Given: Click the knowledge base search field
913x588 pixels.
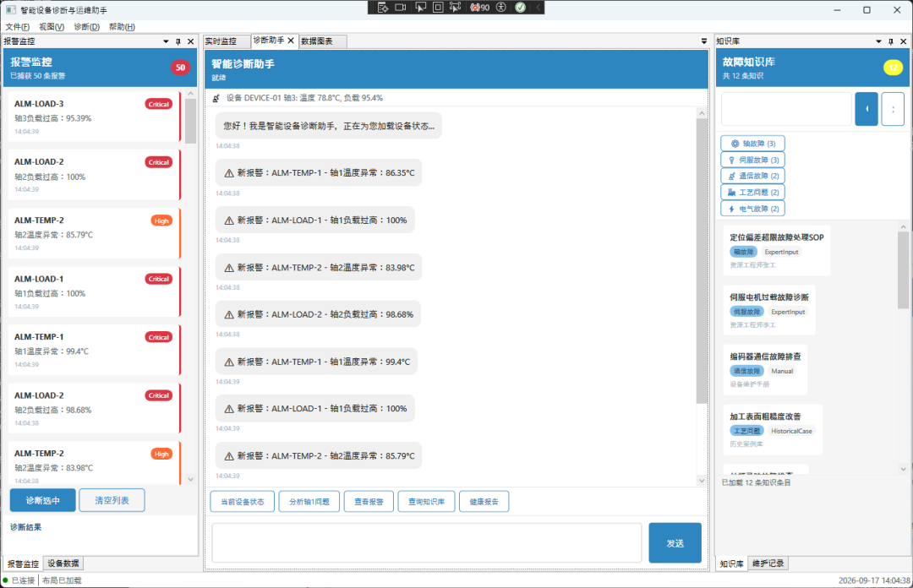Looking at the screenshot, I should pos(786,109).
